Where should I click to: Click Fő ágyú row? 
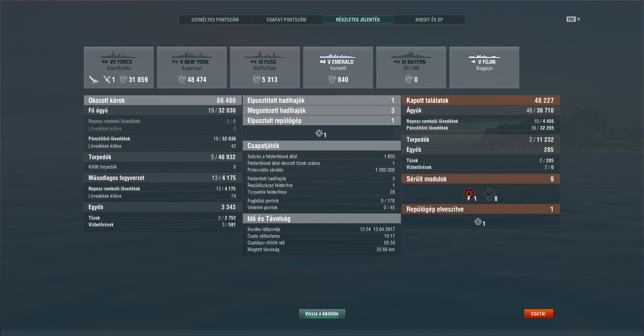click(x=163, y=110)
